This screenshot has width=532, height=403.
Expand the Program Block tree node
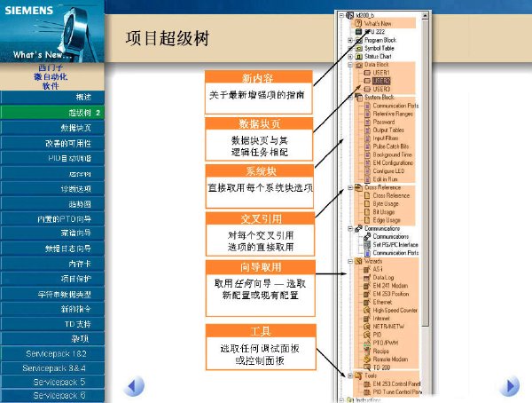click(350, 40)
